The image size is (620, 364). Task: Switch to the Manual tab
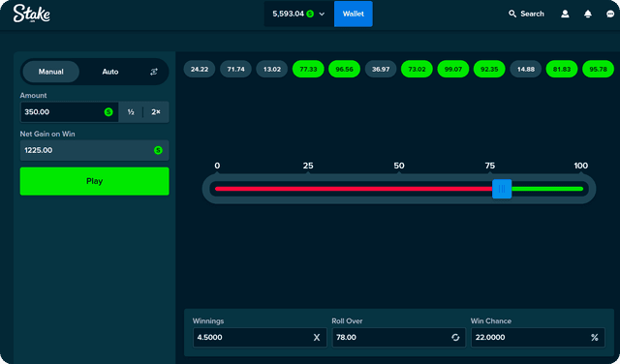tap(51, 72)
